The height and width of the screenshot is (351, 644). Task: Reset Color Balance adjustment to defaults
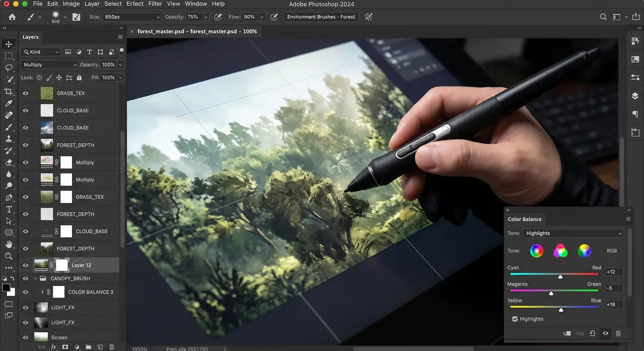point(592,333)
